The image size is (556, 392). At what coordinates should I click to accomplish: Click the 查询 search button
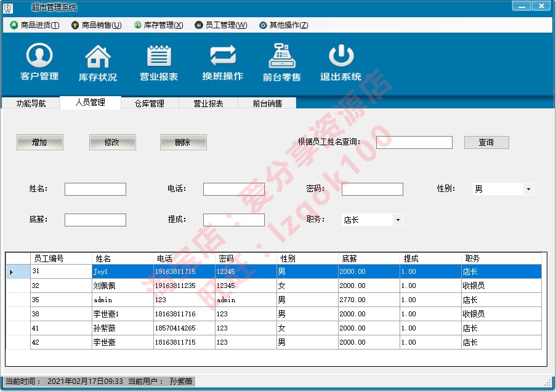[x=486, y=142]
